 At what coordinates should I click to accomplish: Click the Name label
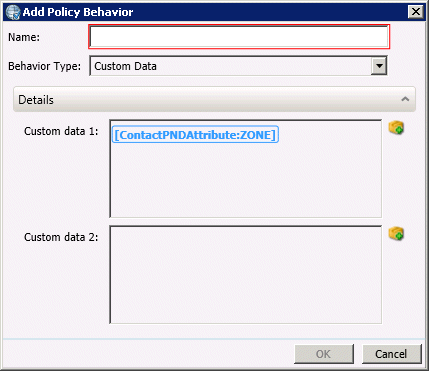(x=24, y=37)
